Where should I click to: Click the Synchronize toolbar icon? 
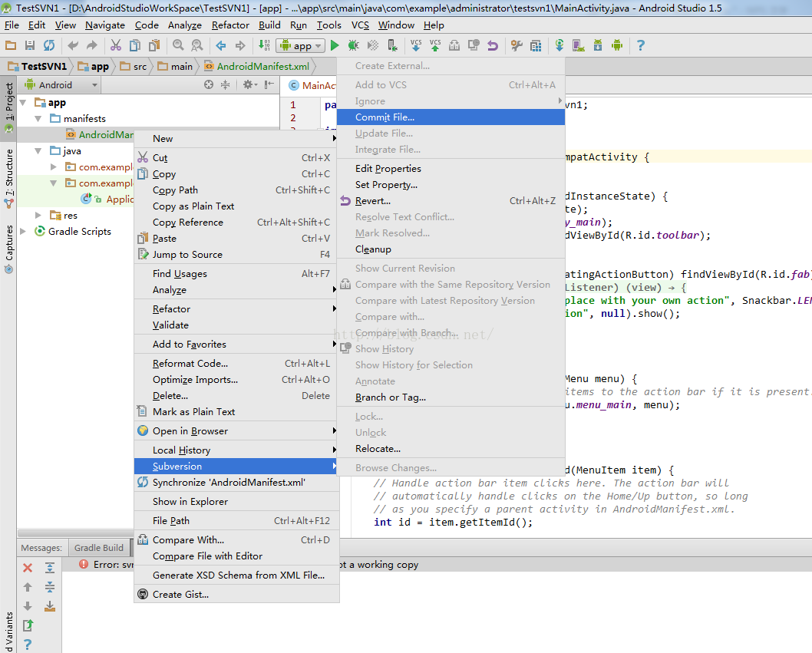pyautogui.click(x=49, y=45)
